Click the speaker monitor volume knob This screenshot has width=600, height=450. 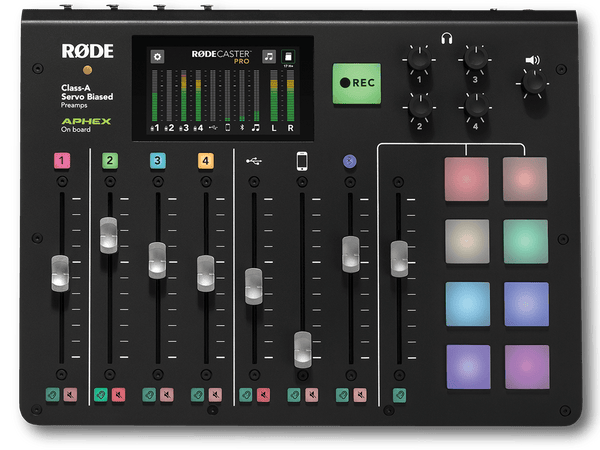pyautogui.click(x=533, y=83)
